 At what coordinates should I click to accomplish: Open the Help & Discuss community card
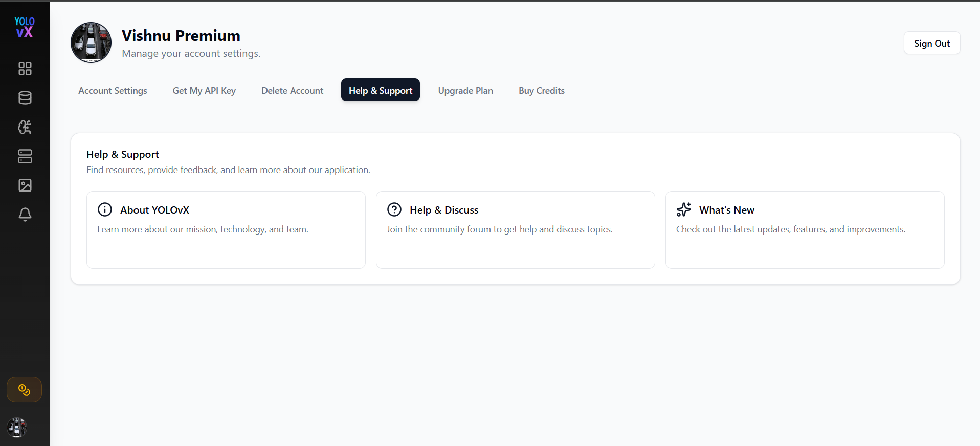coord(516,230)
